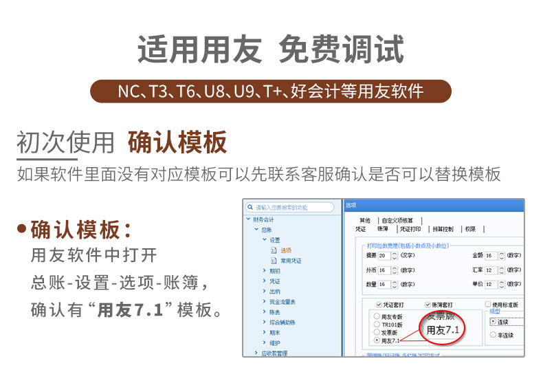Select the 用友专版 radio button
This screenshot has height=392, width=543.
[377, 316]
